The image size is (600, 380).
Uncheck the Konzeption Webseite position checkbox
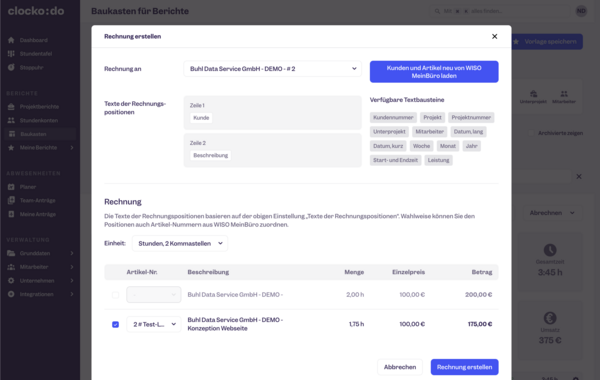coord(115,325)
